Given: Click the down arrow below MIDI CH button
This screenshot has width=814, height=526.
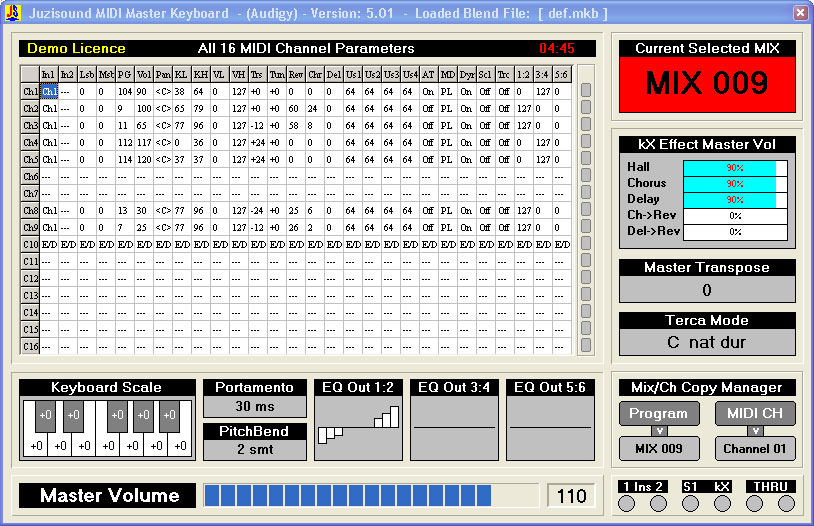Looking at the screenshot, I should (x=755, y=431).
